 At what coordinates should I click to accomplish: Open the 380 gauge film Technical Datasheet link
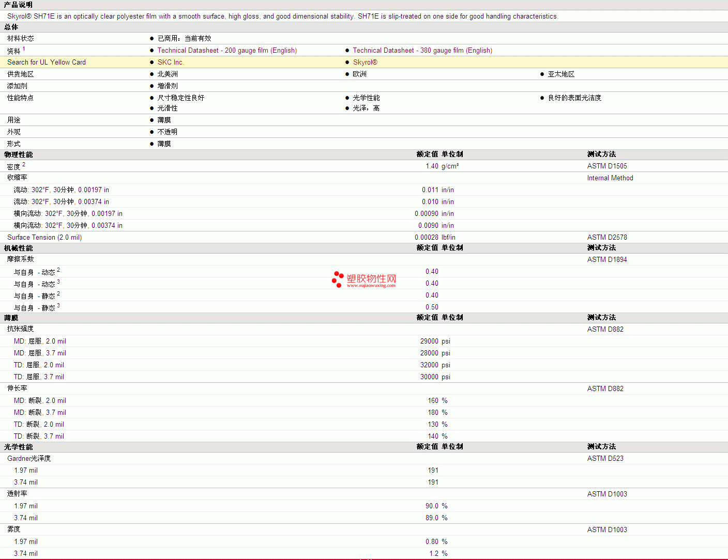[x=422, y=50]
